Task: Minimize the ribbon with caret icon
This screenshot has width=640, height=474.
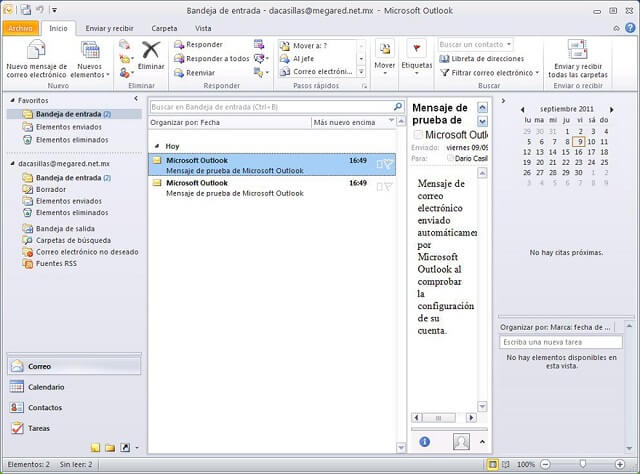Action: coord(616,28)
